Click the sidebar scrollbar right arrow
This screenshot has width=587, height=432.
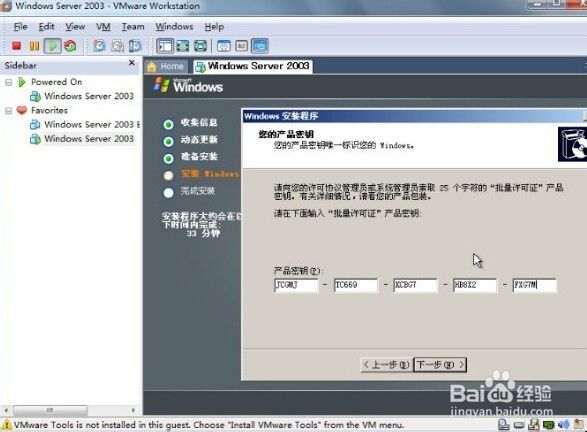(133, 410)
